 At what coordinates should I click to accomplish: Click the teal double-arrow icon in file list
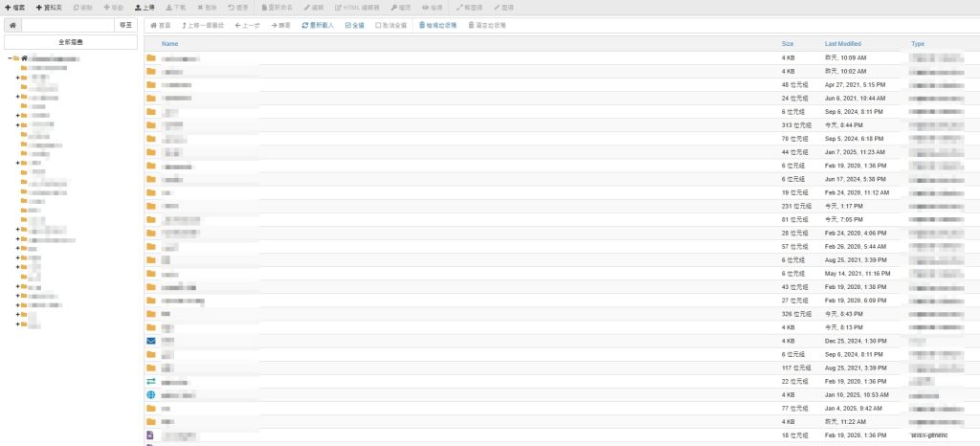[150, 381]
